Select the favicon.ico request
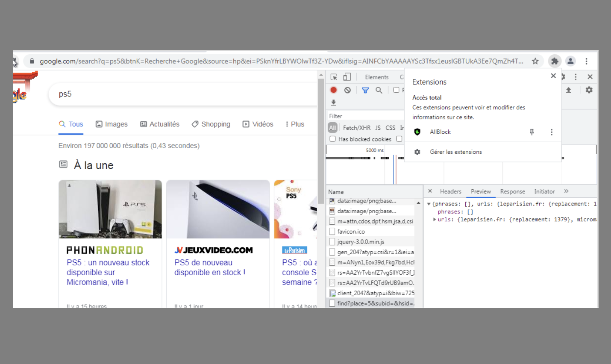This screenshot has width=611, height=364. (370, 232)
